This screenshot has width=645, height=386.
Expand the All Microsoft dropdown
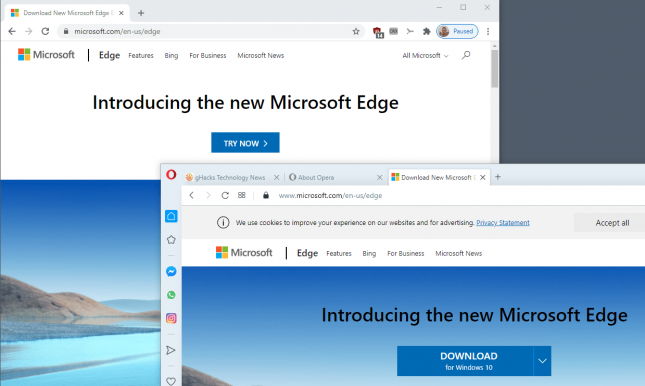425,56
